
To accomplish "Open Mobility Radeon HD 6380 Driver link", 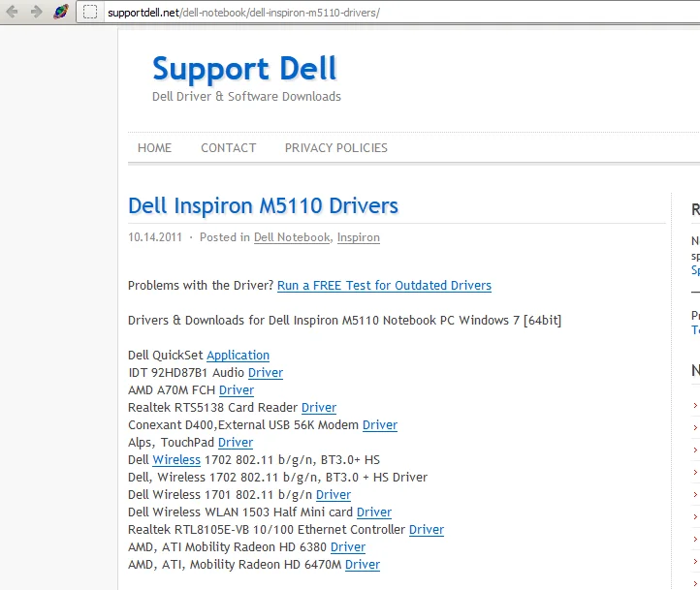I will [348, 546].
